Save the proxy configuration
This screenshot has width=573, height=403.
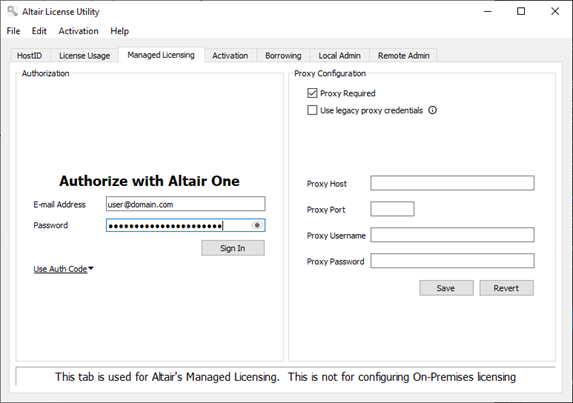446,288
